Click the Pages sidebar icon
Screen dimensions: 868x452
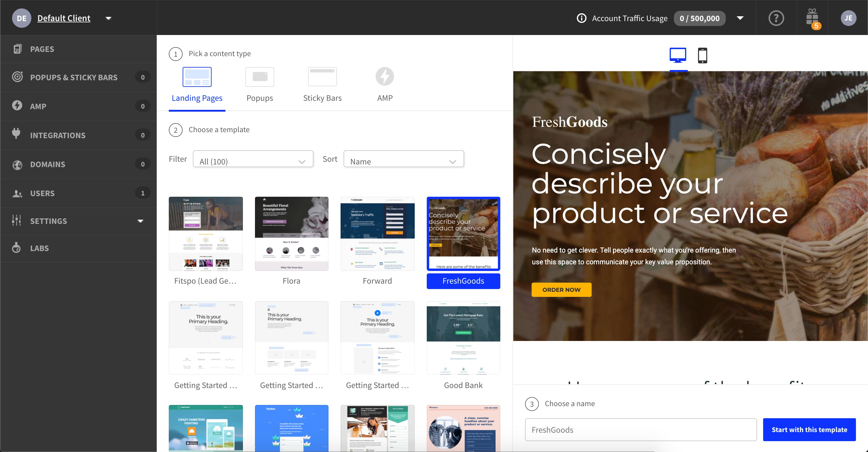click(x=17, y=49)
